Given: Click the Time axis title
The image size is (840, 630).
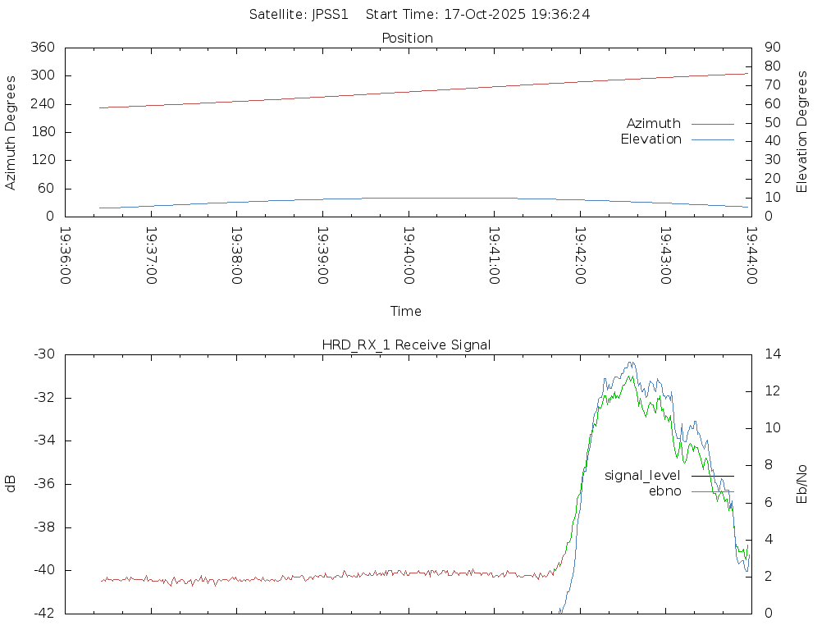Looking at the screenshot, I should (406, 312).
